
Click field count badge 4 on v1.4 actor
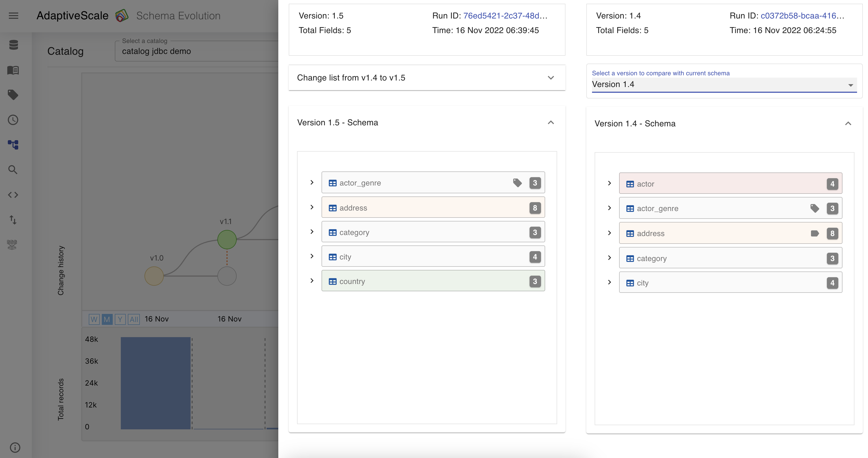tap(832, 184)
